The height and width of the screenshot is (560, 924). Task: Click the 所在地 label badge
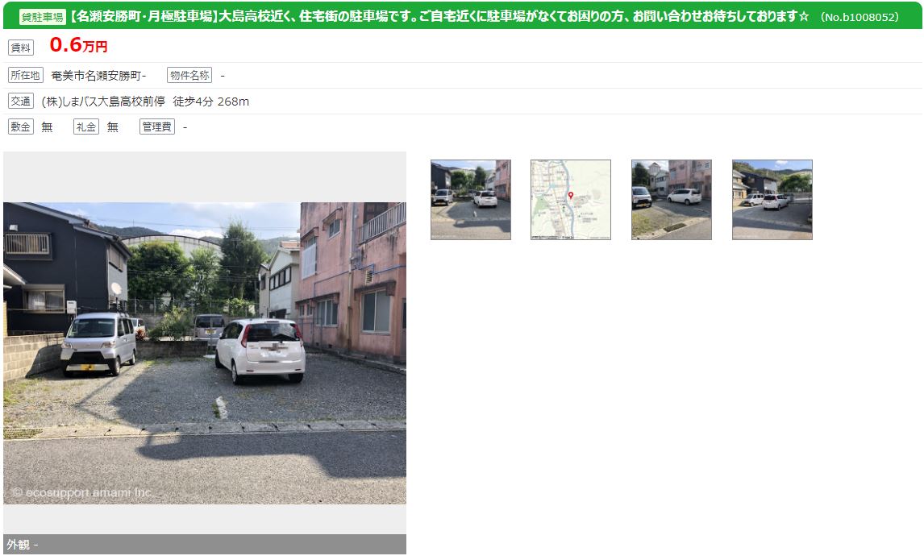25,76
